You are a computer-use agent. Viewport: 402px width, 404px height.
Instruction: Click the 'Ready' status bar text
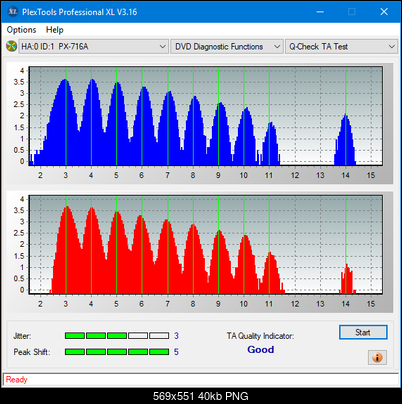coord(16,379)
